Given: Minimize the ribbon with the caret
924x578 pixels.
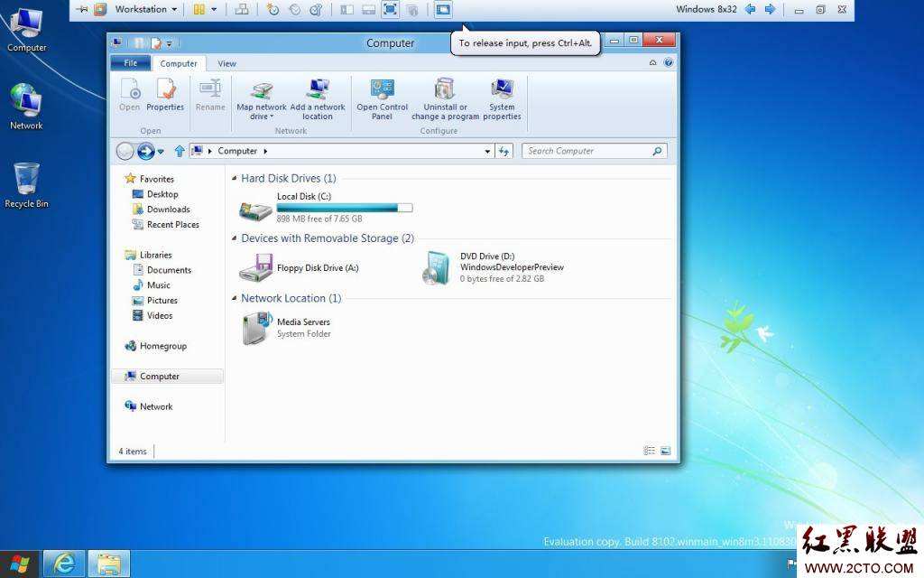Looking at the screenshot, I should (653, 62).
